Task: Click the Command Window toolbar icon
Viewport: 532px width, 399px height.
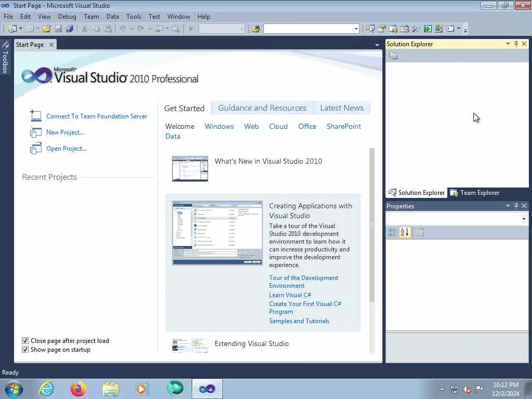Action: 450,29
